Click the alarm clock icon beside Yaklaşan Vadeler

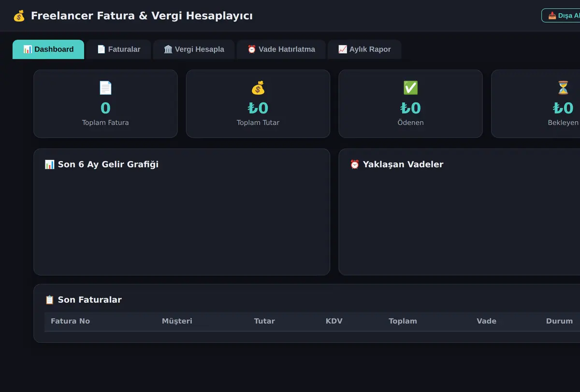[355, 164]
